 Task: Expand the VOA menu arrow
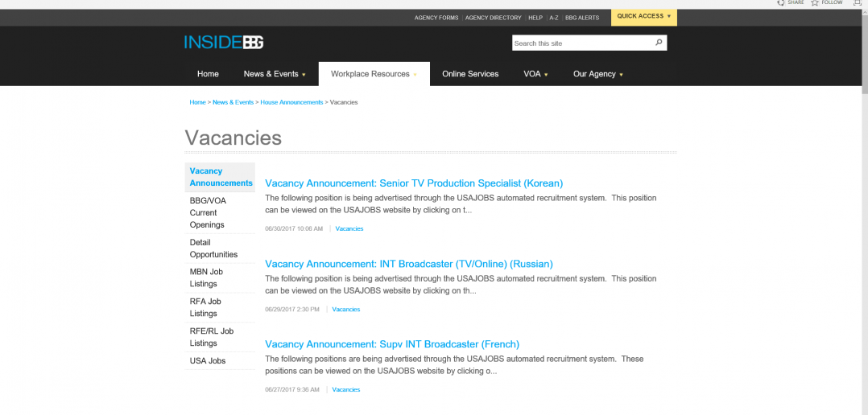click(x=547, y=75)
